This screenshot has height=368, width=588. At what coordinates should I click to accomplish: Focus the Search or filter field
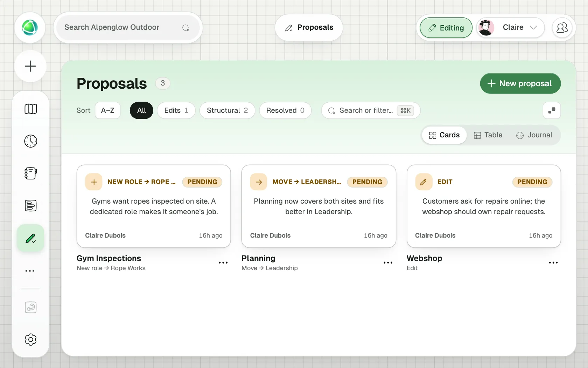[371, 110]
